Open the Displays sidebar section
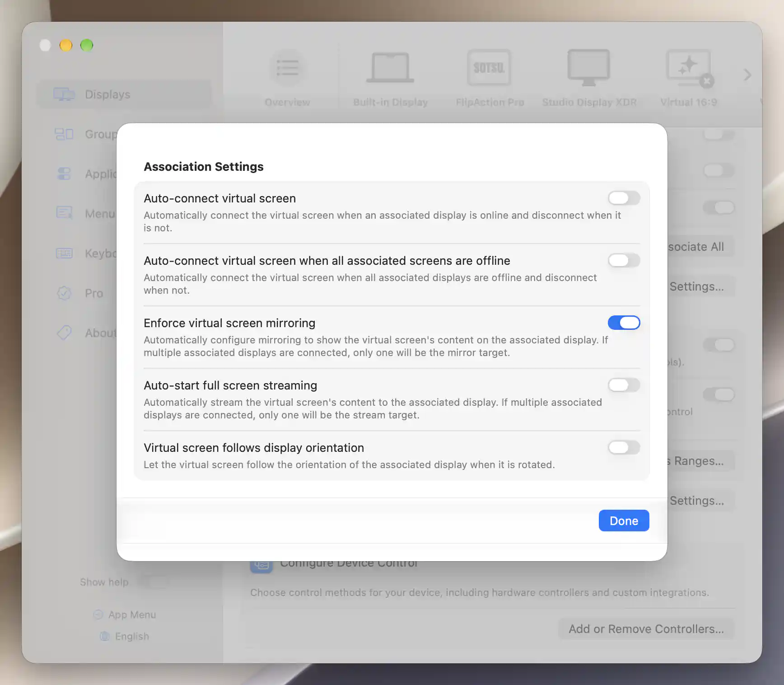 [x=124, y=94]
